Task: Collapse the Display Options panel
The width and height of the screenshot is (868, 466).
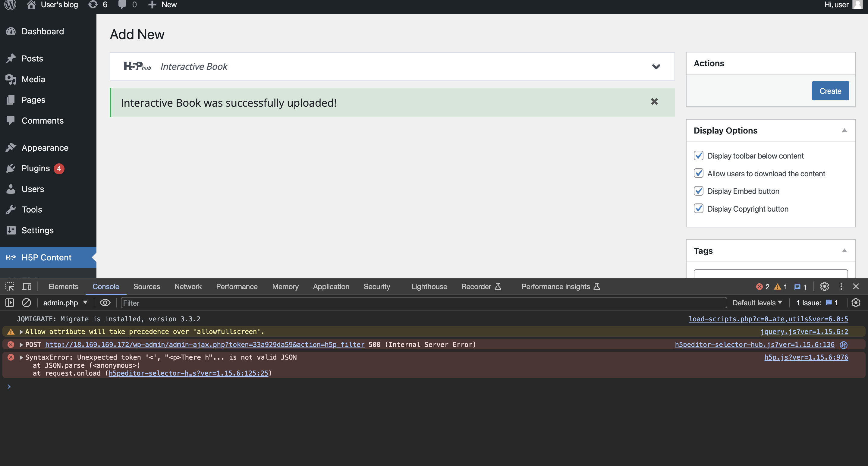Action: tap(845, 130)
